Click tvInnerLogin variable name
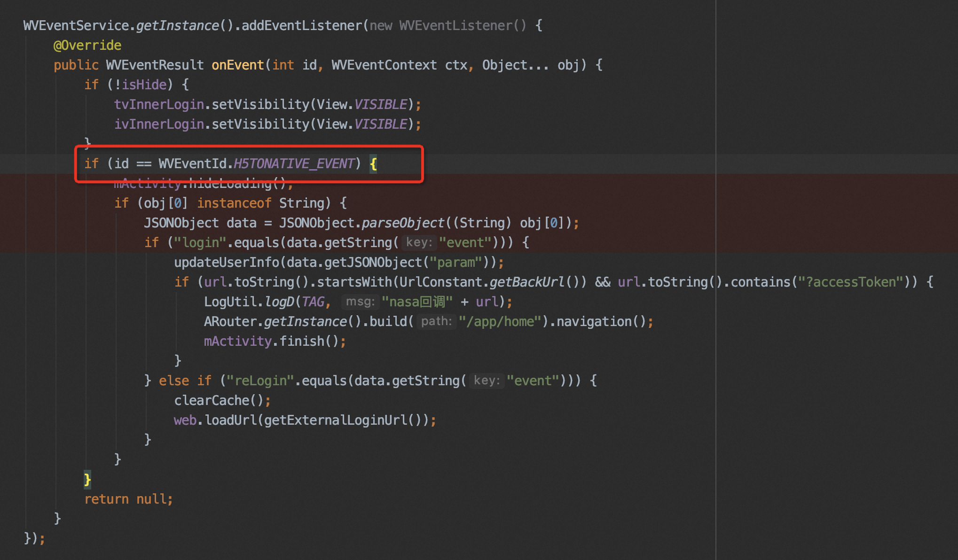This screenshot has width=958, height=560. pos(159,104)
